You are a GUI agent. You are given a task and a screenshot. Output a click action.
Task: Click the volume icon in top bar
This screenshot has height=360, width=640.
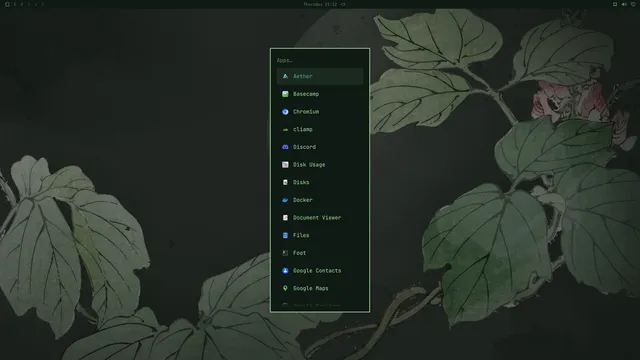click(624, 4)
